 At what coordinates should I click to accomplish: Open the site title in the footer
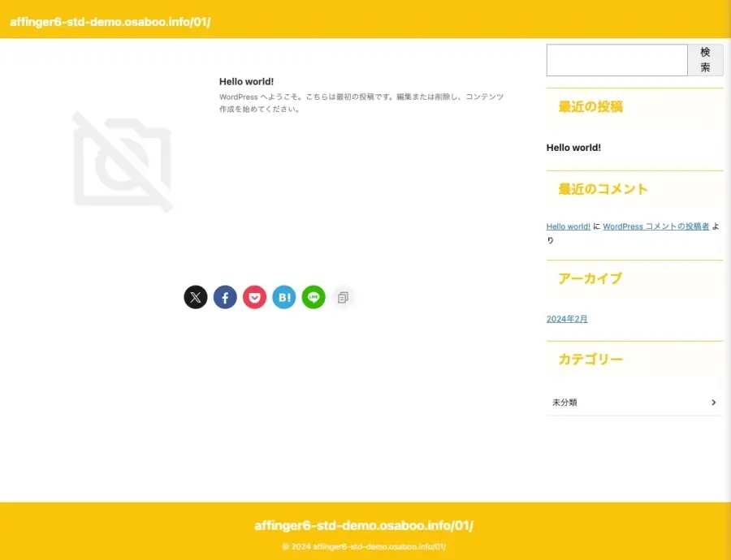click(x=365, y=525)
